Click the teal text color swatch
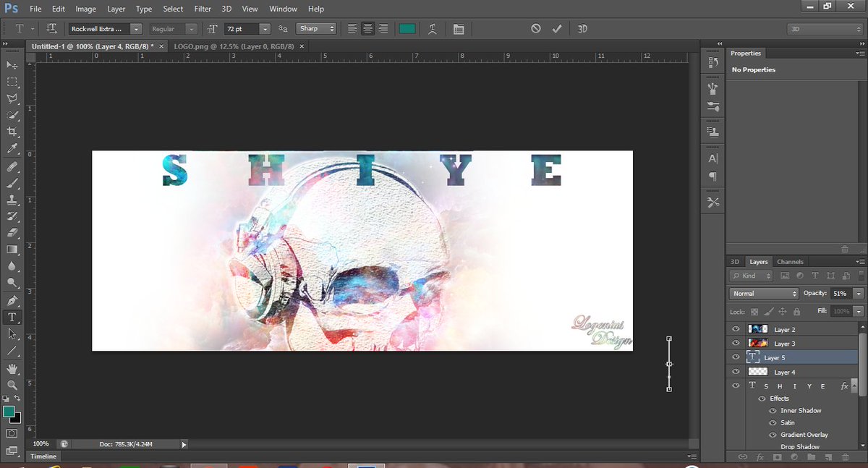This screenshot has width=868, height=468. [407, 29]
